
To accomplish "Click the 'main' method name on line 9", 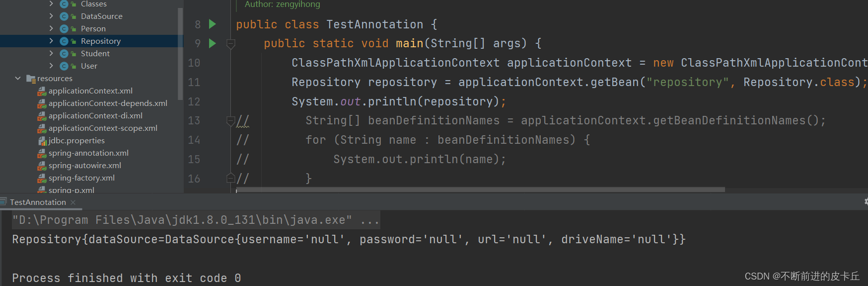I will [409, 43].
